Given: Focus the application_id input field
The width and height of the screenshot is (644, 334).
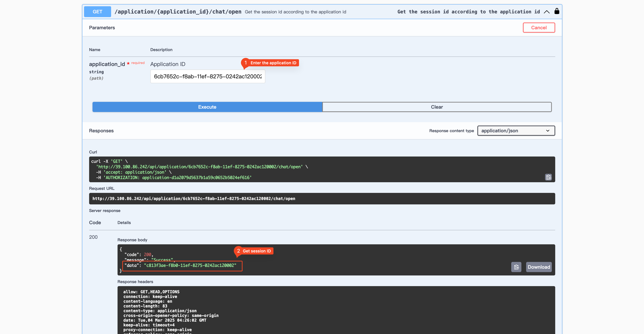Looking at the screenshot, I should 208,76.
